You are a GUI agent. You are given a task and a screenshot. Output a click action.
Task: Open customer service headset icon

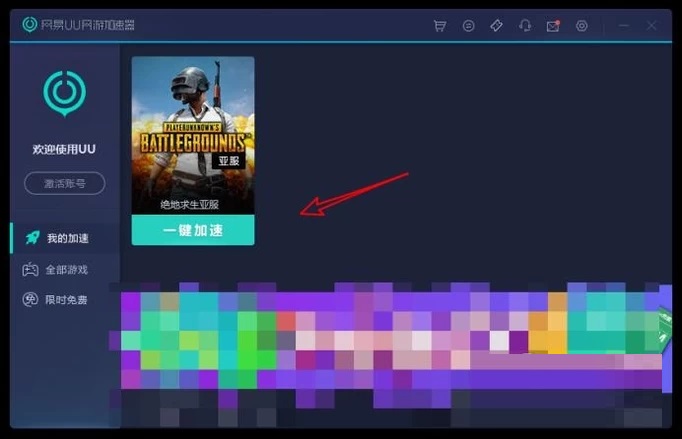coord(525,26)
